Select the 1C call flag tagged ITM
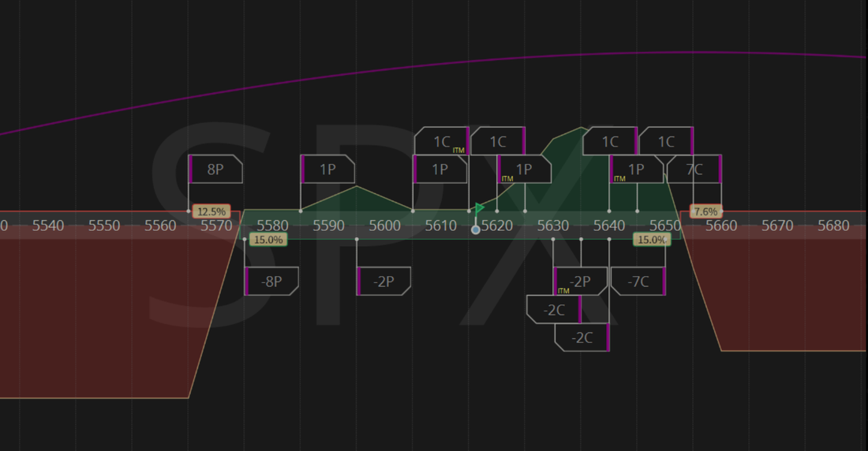 (x=442, y=141)
